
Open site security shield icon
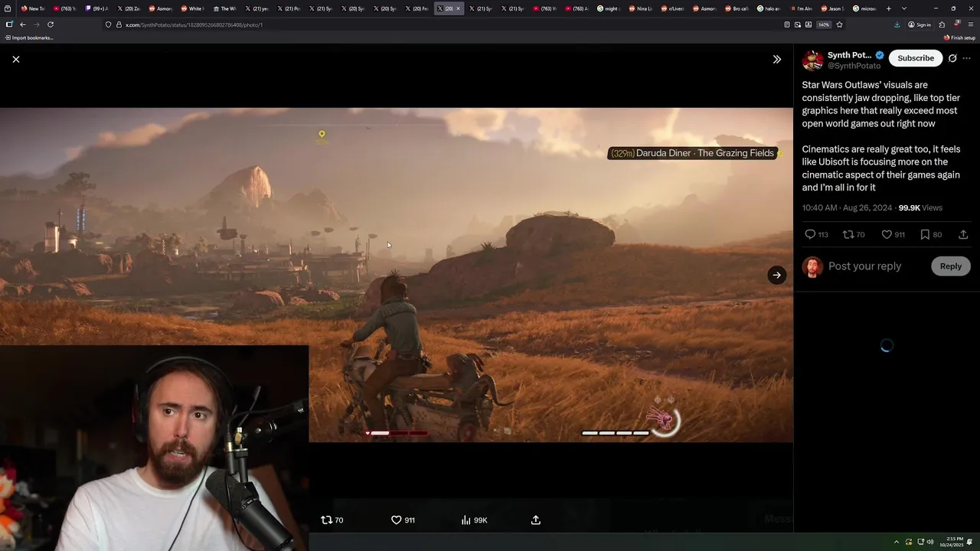click(108, 24)
